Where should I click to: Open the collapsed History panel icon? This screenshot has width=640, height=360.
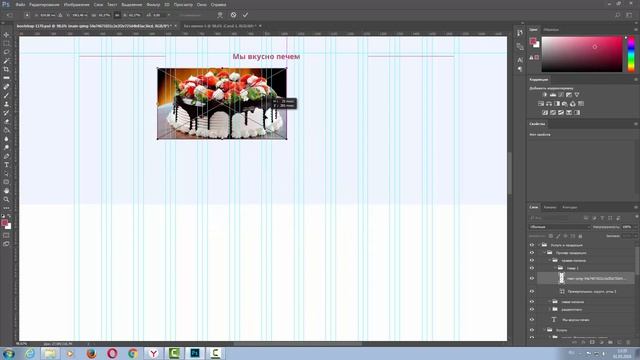click(x=520, y=33)
